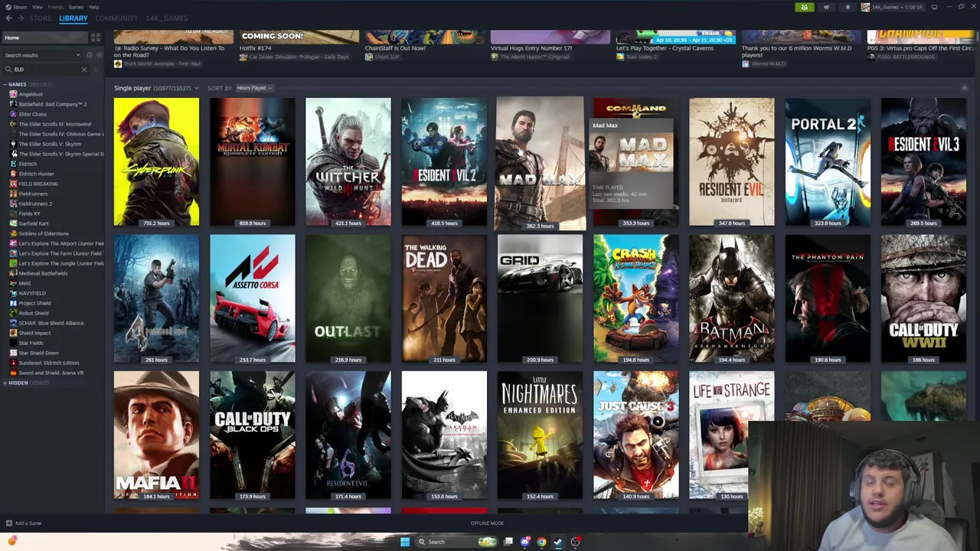Open Task View in the taskbar

[x=508, y=542]
